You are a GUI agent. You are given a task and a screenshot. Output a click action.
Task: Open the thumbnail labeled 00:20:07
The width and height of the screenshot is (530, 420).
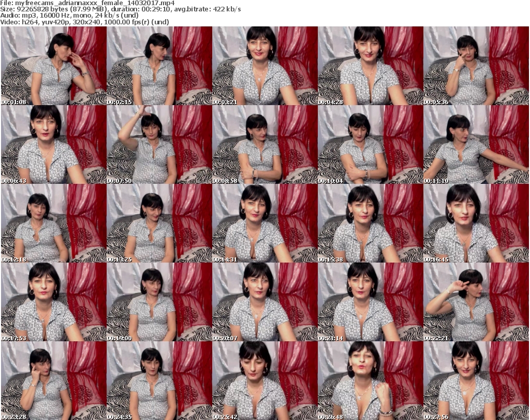click(265, 302)
